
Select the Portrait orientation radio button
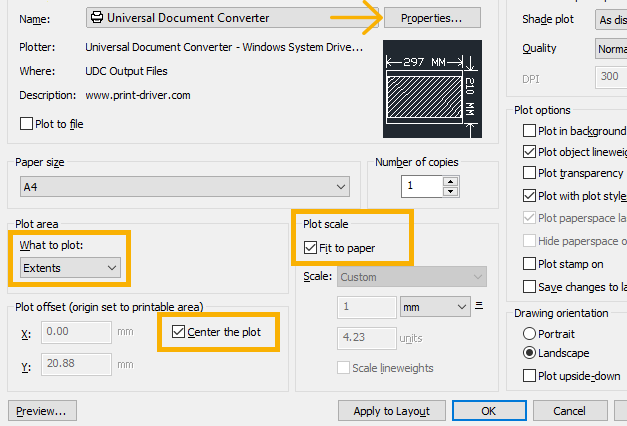pos(529,333)
